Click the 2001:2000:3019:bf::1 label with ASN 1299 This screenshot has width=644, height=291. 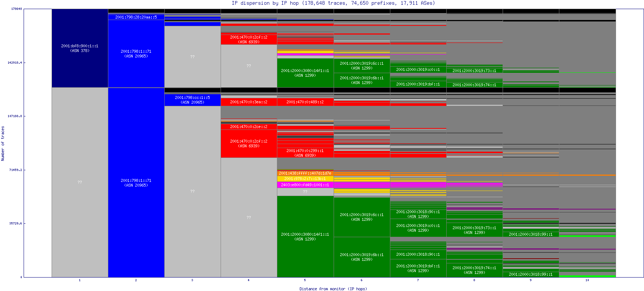coord(418,268)
